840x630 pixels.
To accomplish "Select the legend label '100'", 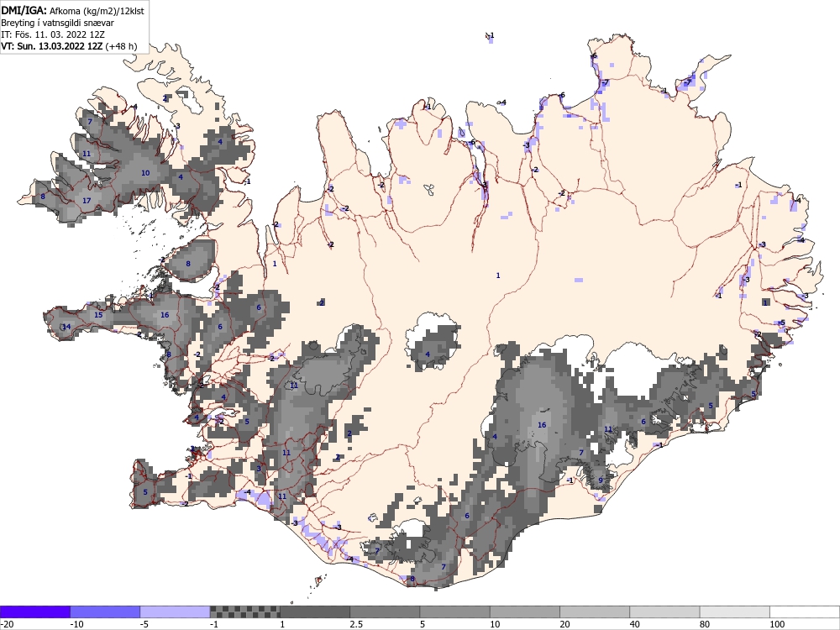I will [777, 624].
